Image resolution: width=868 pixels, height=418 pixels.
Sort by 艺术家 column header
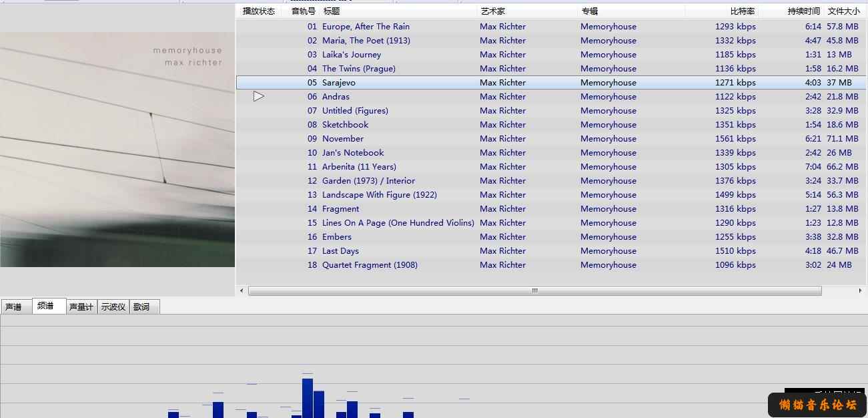(493, 11)
